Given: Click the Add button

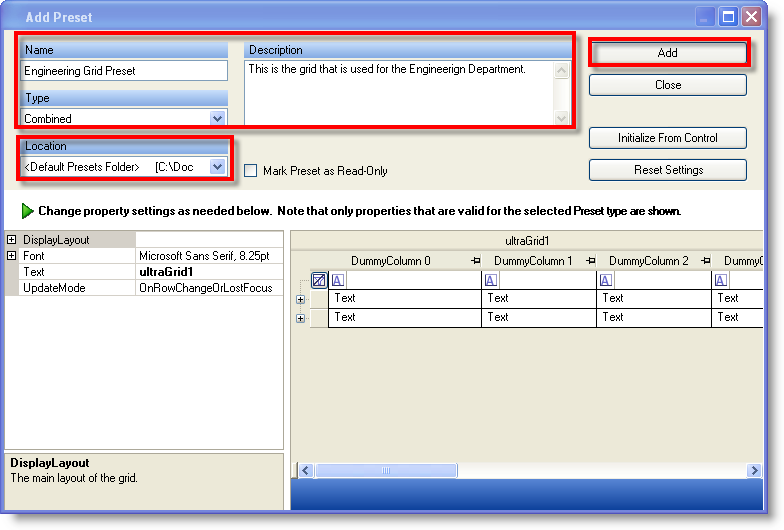Looking at the screenshot, I should pos(667,53).
